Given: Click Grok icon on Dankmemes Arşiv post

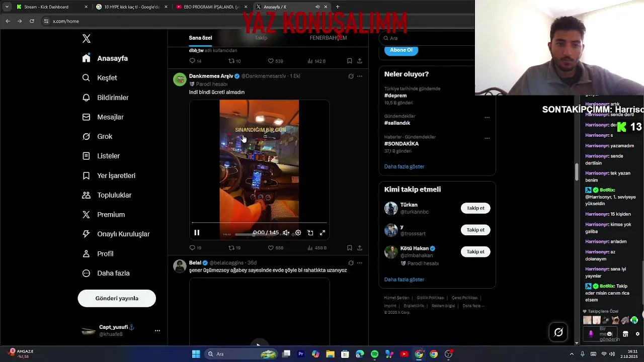Looking at the screenshot, I should [x=351, y=76].
